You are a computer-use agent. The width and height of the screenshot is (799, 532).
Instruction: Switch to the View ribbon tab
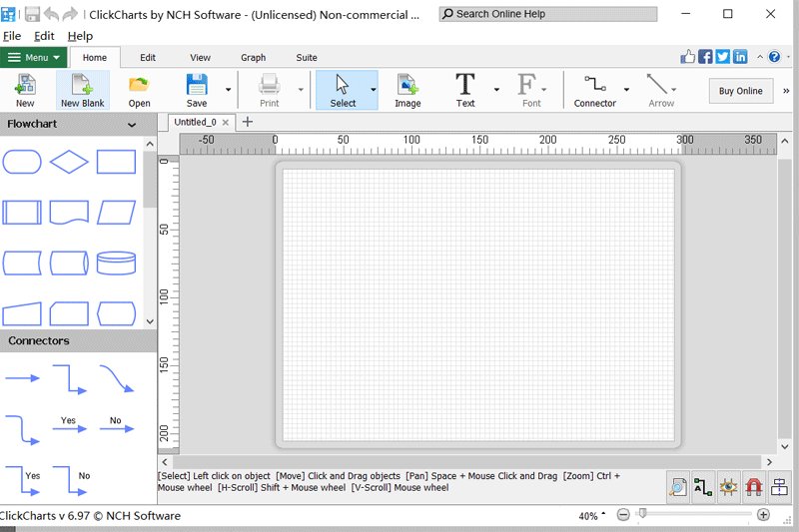pos(200,58)
